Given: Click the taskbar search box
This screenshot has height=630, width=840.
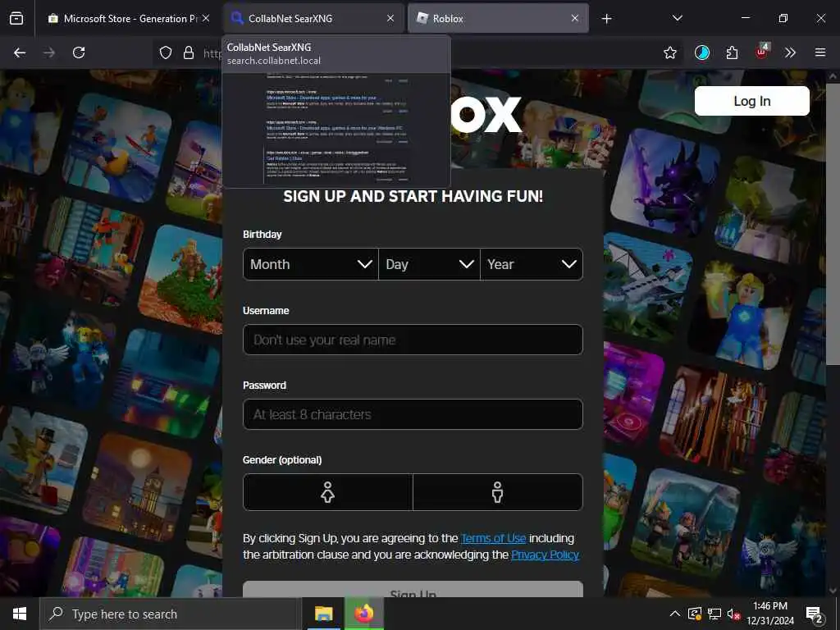Looking at the screenshot, I should 171,614.
